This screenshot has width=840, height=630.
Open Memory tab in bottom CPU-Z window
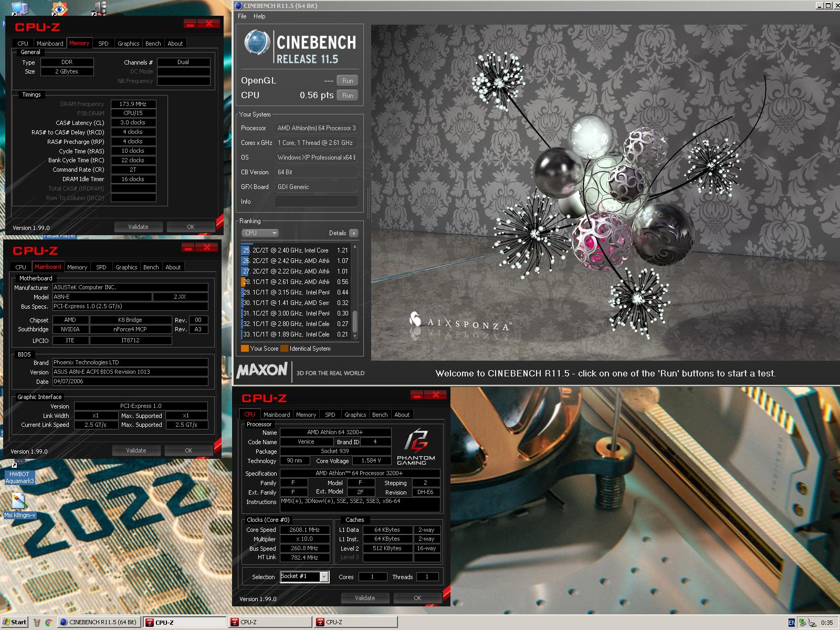[x=306, y=415]
